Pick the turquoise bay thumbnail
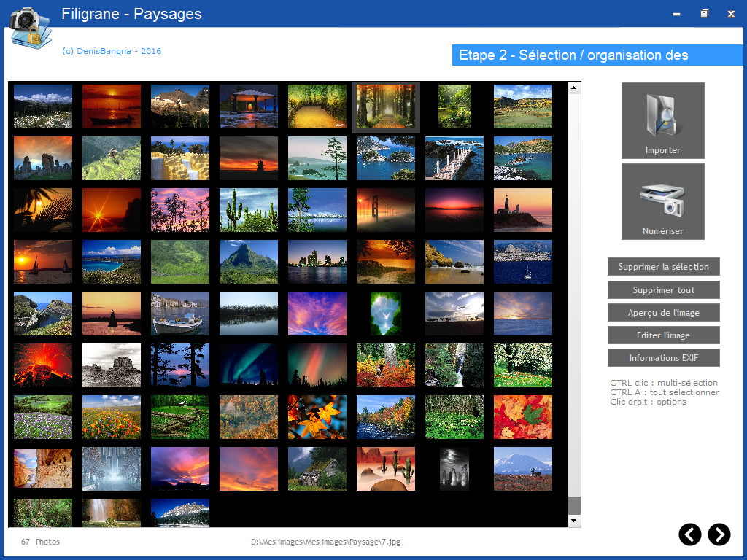747x560 pixels. coord(112,262)
